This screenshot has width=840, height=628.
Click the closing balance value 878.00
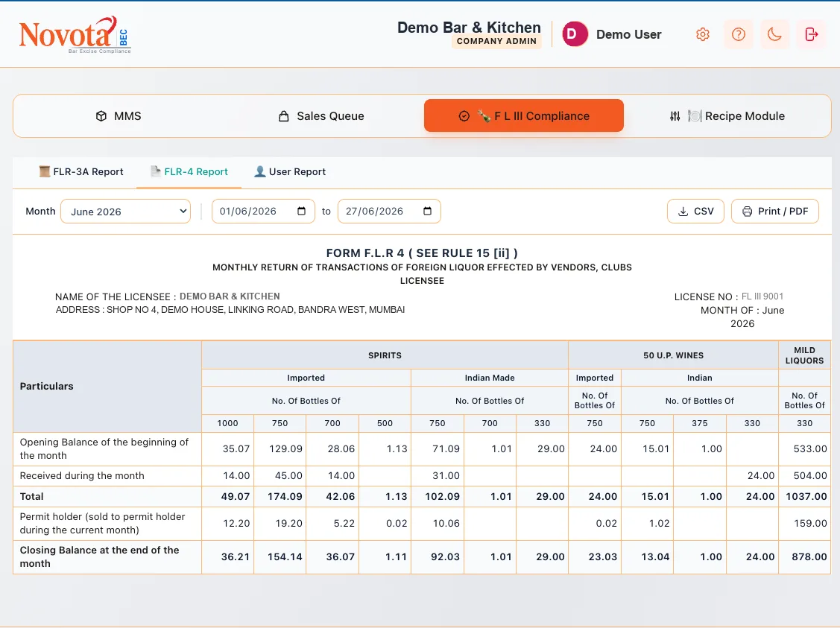[x=809, y=556]
